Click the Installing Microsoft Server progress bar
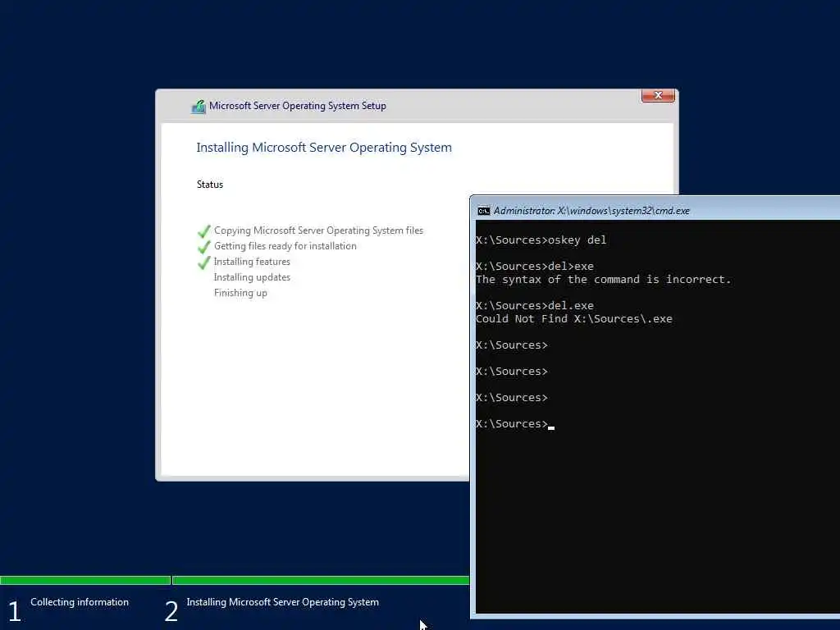Image resolution: width=840 pixels, height=630 pixels. click(321, 580)
